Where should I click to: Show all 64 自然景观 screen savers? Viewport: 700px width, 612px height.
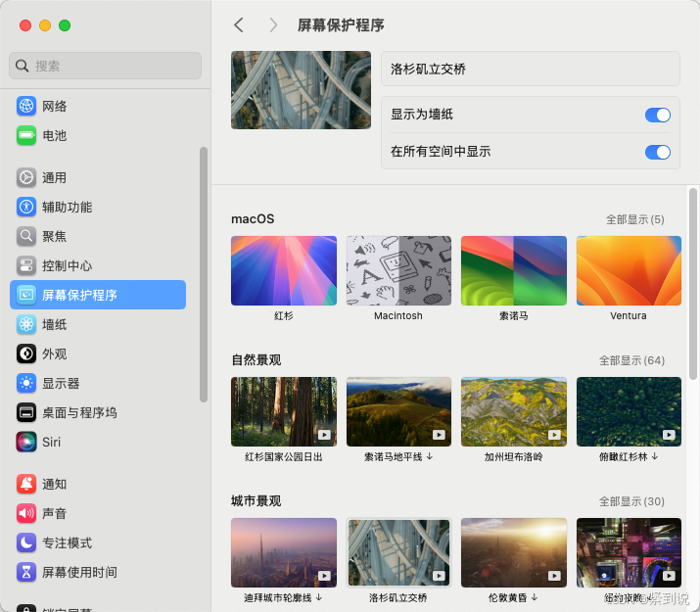[x=631, y=360]
